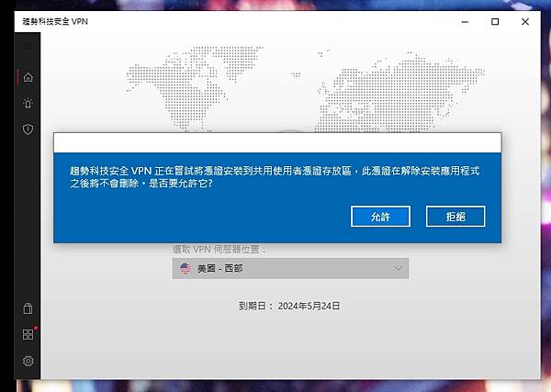Viewport: 551px width, 392px height.
Task: Expand the 美國 - 西部 server location dropdown
Action: 290,268
